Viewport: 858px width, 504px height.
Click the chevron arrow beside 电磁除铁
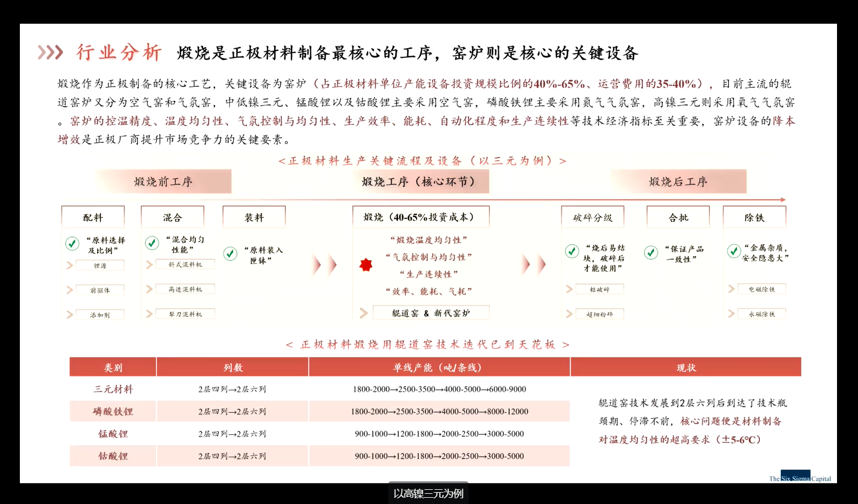coord(731,289)
